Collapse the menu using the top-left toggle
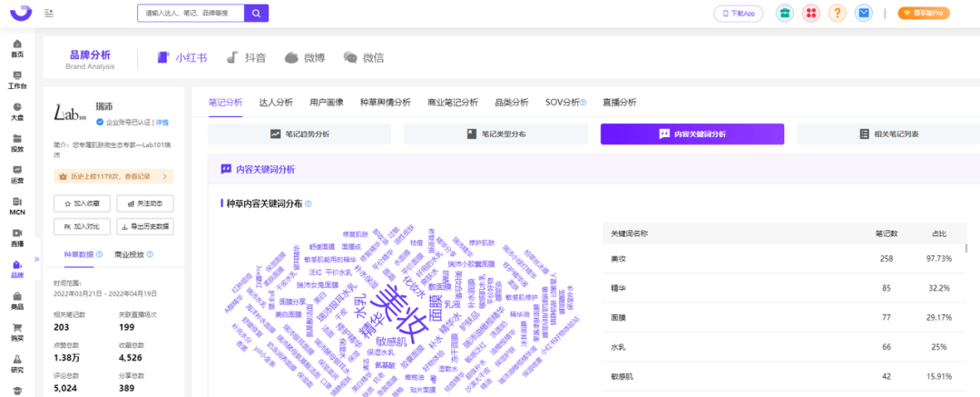Viewport: 980px width, 397px height. (x=48, y=13)
